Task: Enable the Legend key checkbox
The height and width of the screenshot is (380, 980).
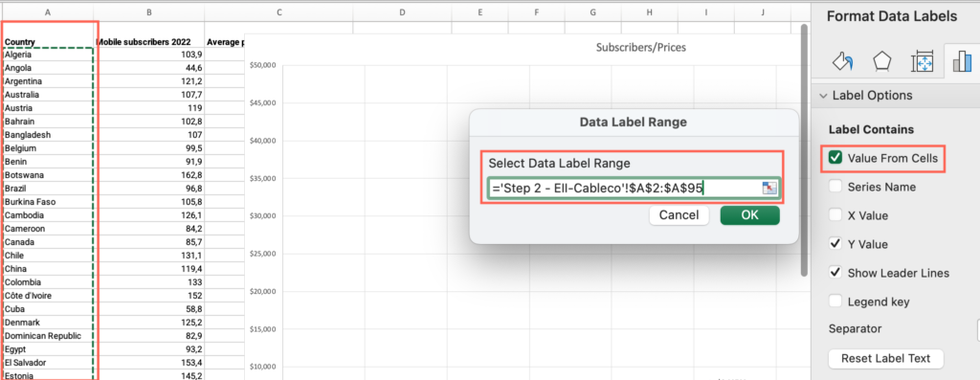Action: tap(835, 302)
